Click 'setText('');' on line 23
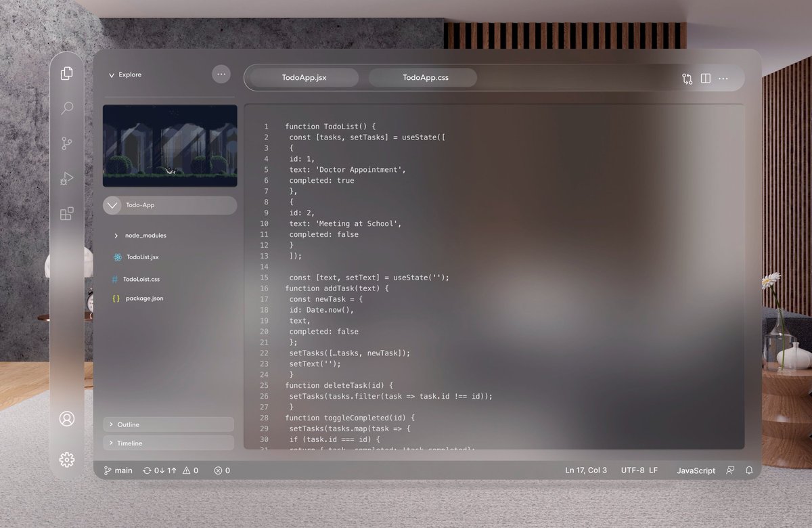Image resolution: width=812 pixels, height=528 pixels. (315, 364)
